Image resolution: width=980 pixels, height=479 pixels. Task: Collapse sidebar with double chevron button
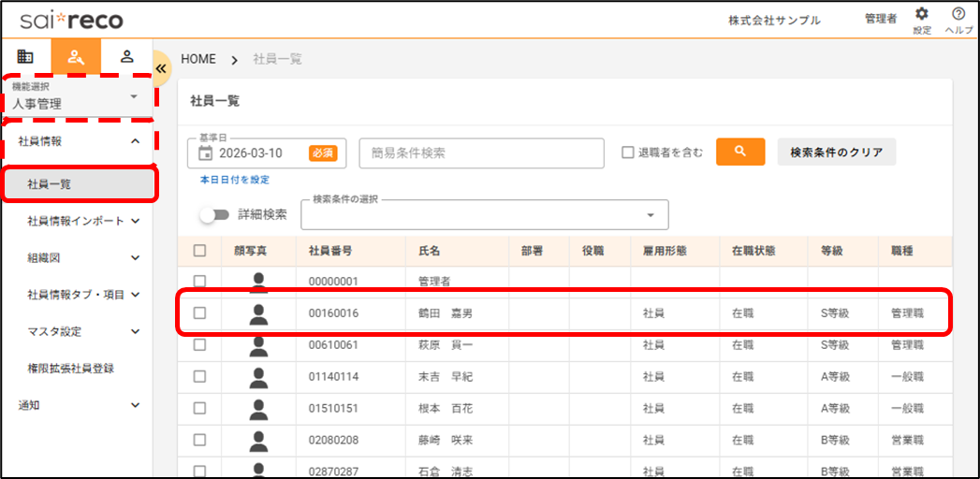pyautogui.click(x=160, y=68)
